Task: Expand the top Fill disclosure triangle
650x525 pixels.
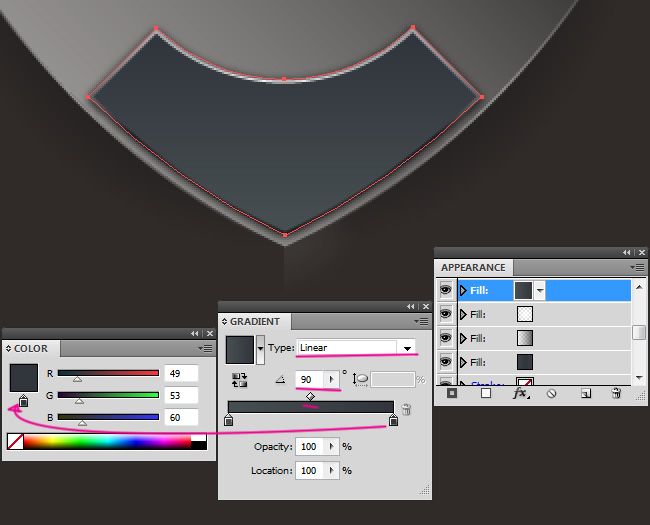Action: coord(463,290)
